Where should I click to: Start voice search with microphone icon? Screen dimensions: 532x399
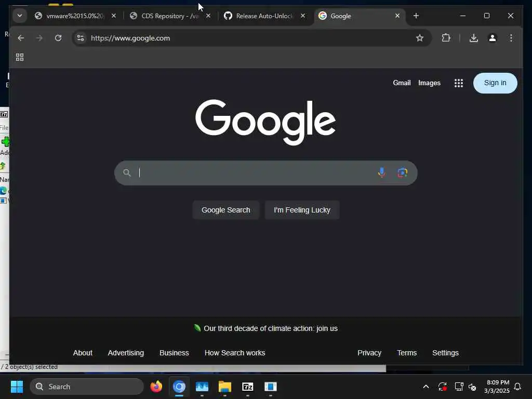tap(382, 172)
